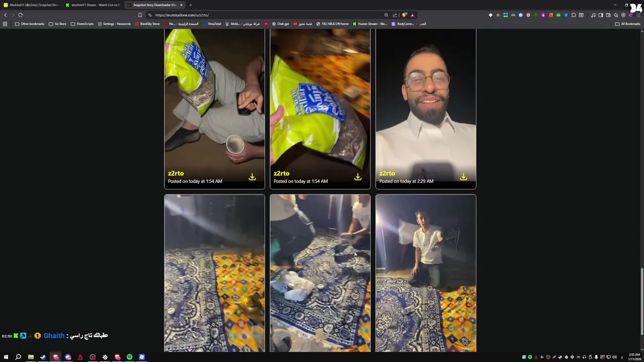The image size is (644, 362).
Task: Open the BodyCame bookmark
Action: click(403, 24)
